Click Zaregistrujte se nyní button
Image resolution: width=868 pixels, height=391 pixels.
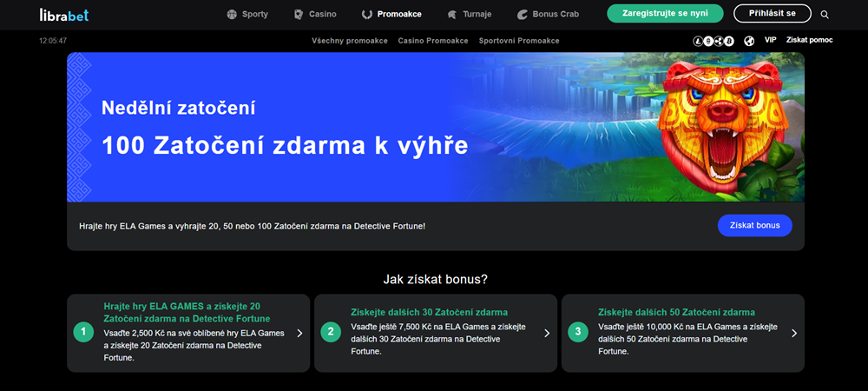click(x=665, y=13)
